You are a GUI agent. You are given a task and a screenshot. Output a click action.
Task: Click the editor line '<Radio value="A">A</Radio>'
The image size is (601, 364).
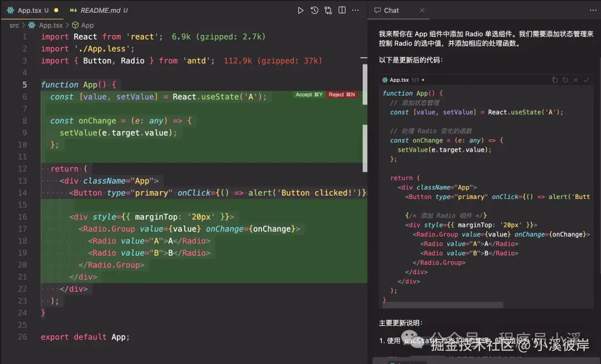(149, 241)
